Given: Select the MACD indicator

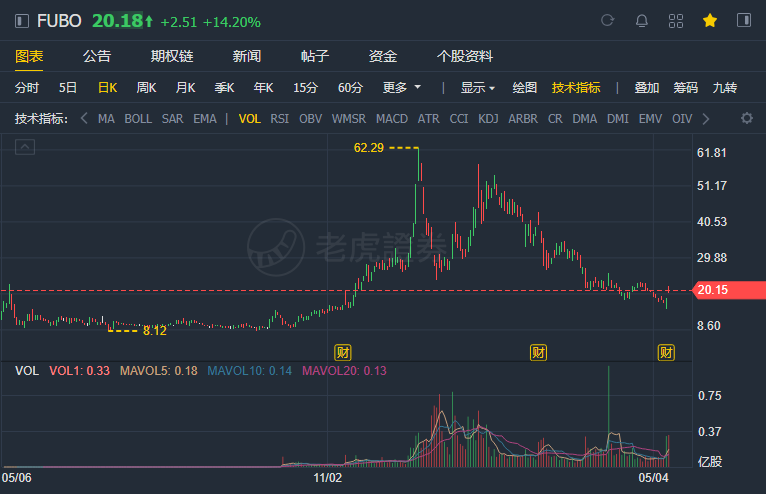Looking at the screenshot, I should pyautogui.click(x=392, y=119).
